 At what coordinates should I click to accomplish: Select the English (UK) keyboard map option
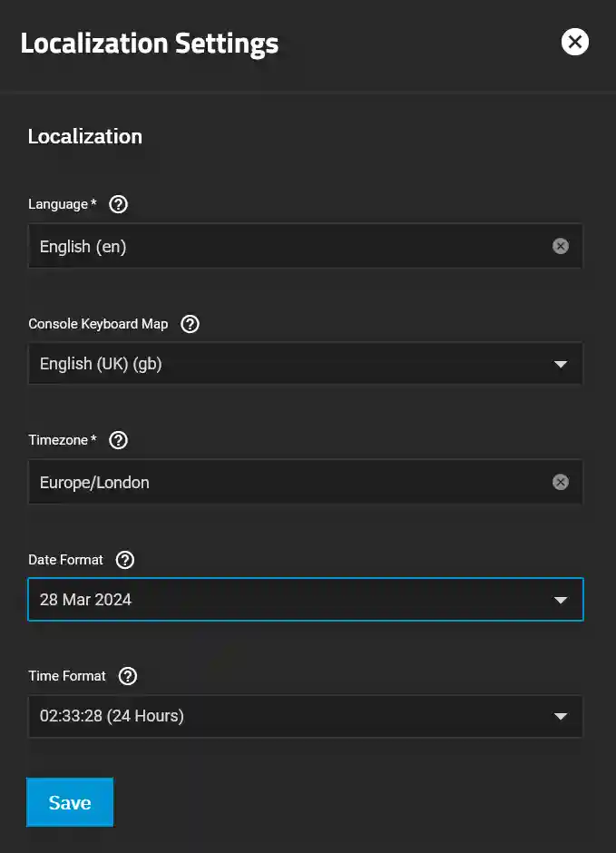(x=100, y=364)
